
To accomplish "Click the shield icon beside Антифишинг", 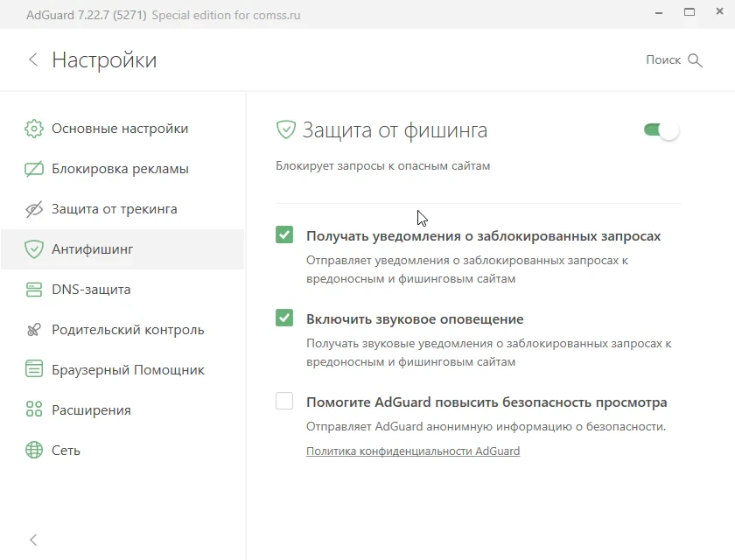I will tap(34, 249).
